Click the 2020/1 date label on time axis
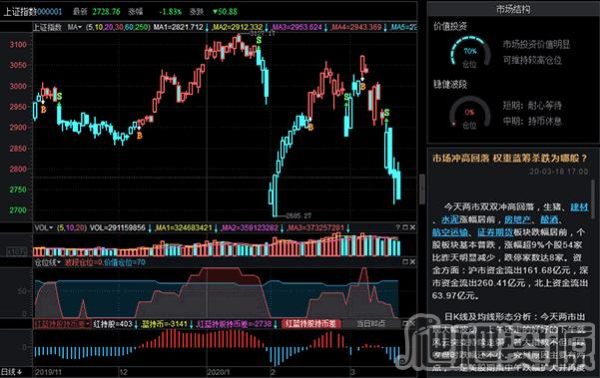Screen dimensions: 600x378 (218, 372)
